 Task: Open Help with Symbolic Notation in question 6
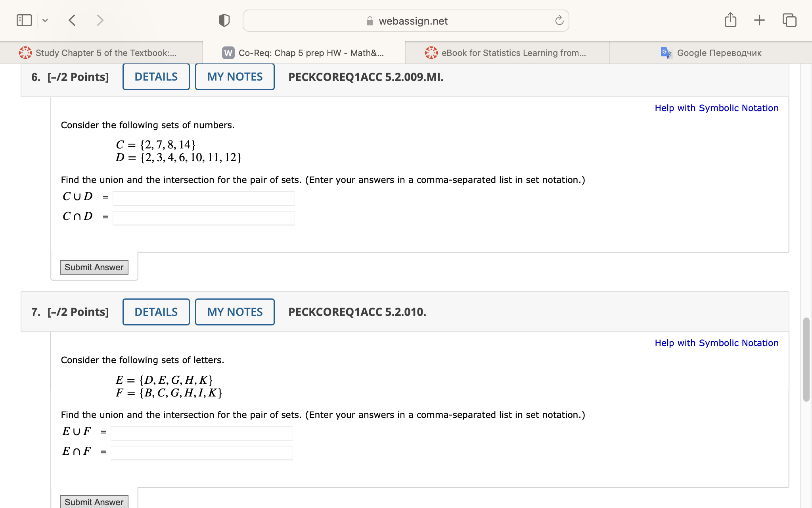(716, 108)
